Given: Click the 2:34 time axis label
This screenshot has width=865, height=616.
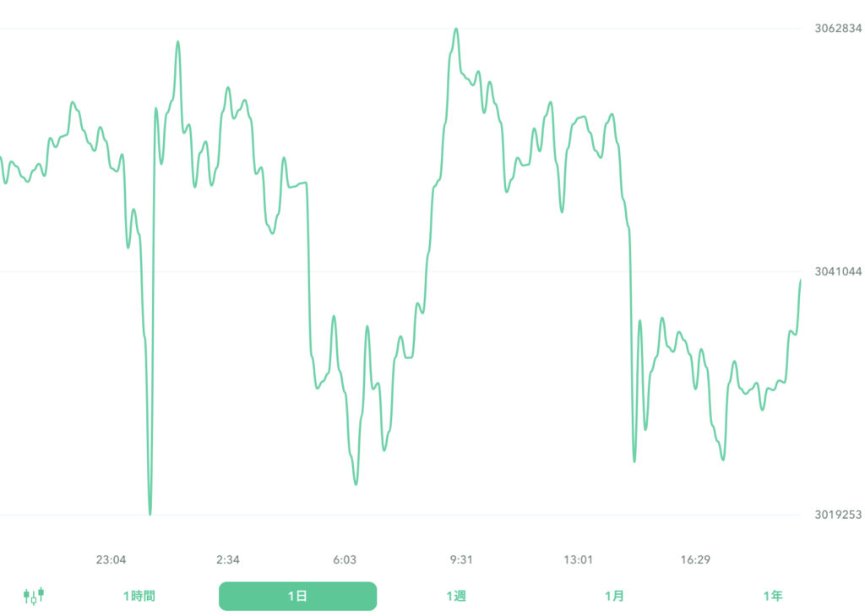Looking at the screenshot, I should pyautogui.click(x=228, y=559).
